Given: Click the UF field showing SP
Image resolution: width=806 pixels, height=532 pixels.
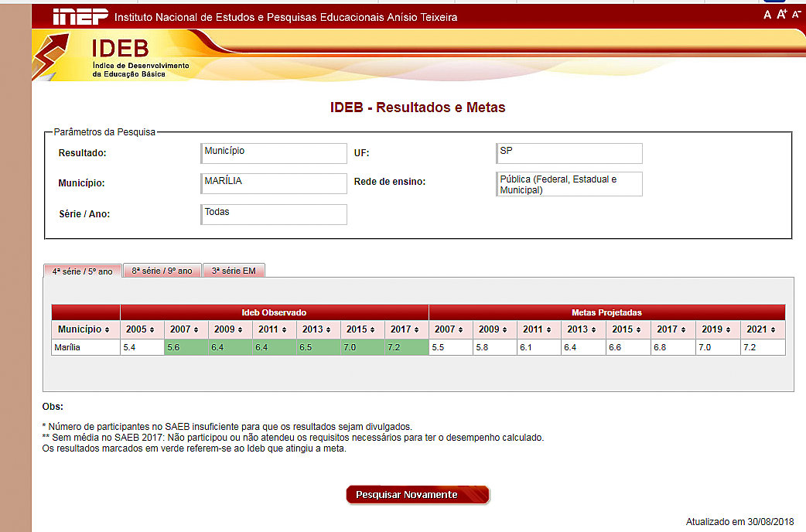Looking at the screenshot, I should point(569,153).
